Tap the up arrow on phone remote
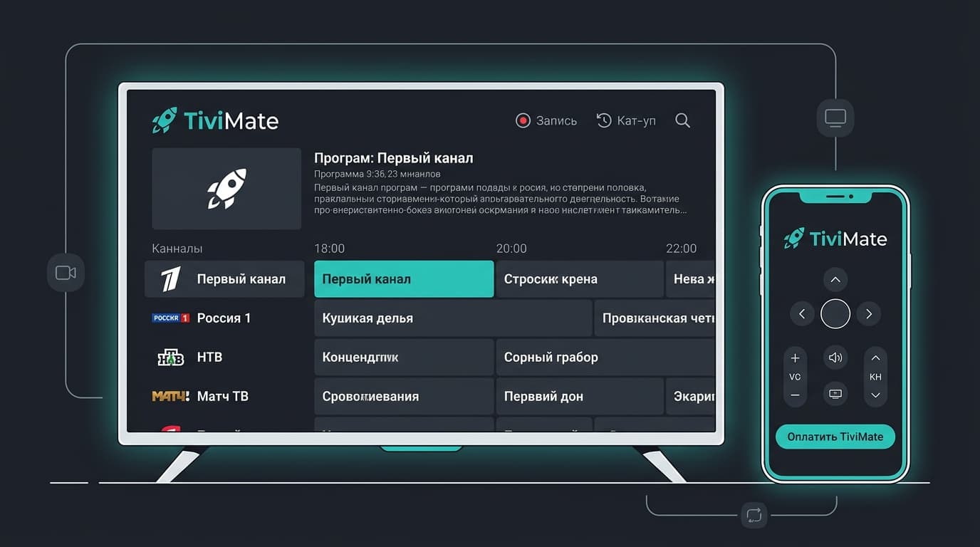Image resolution: width=980 pixels, height=547 pixels. 835,279
